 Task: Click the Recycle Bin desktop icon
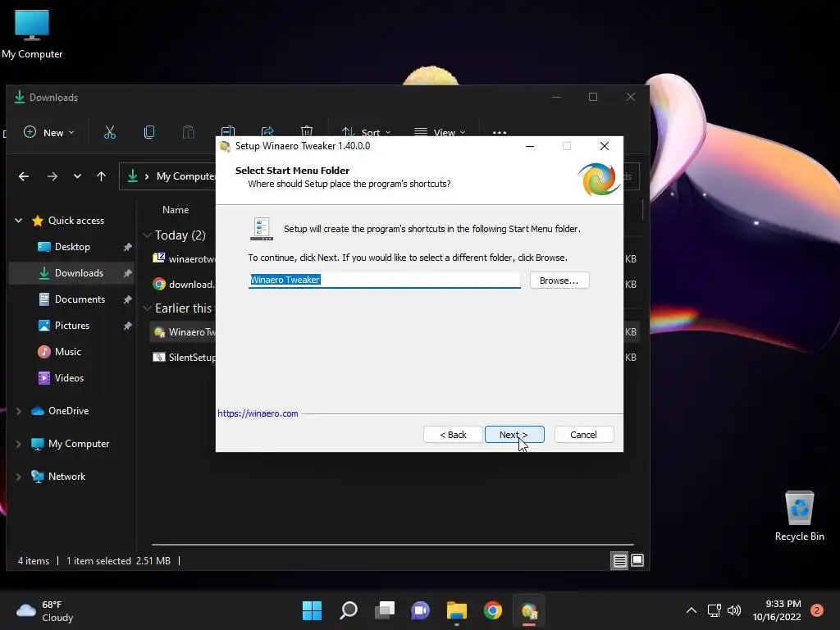(799, 517)
